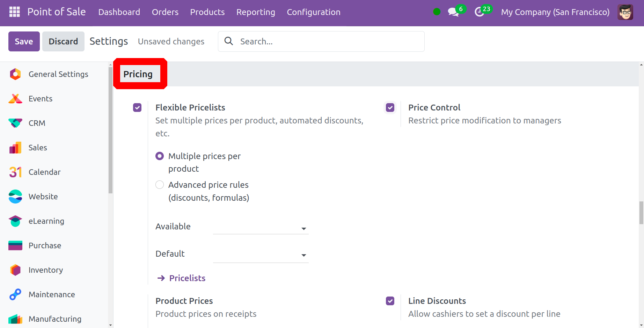Open the activities clock icon
Image resolution: width=644 pixels, height=328 pixels.
click(x=480, y=12)
